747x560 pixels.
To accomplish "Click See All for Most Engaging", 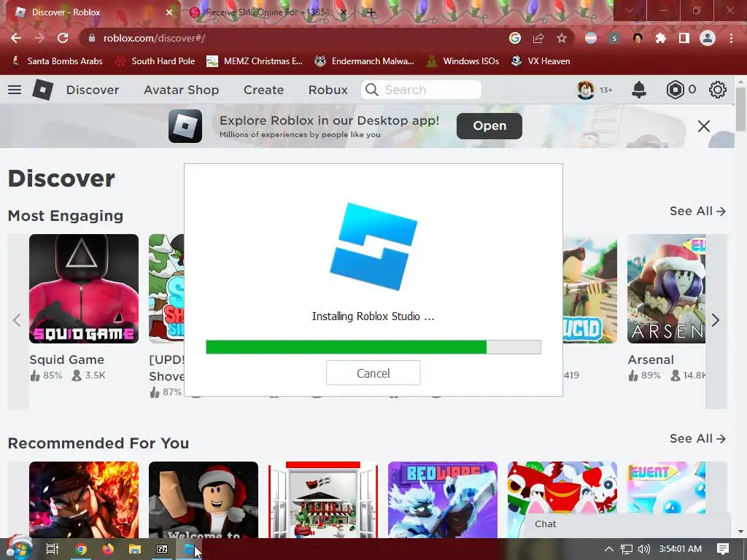I will point(697,211).
